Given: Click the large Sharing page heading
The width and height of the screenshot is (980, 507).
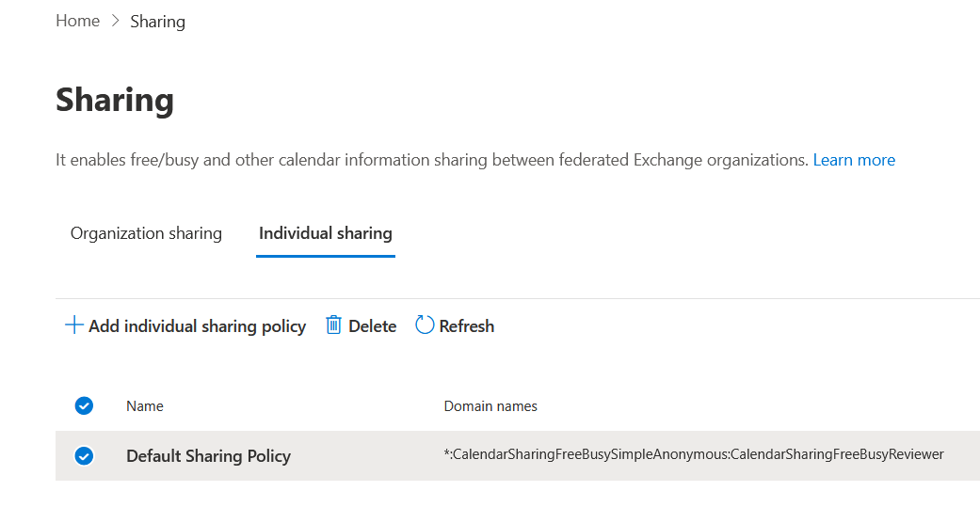Looking at the screenshot, I should (x=115, y=100).
